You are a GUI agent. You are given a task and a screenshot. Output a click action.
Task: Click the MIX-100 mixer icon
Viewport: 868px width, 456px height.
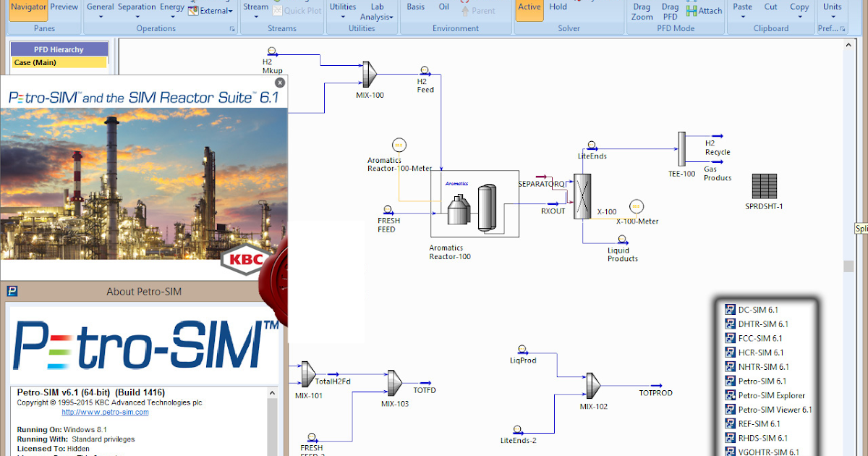tap(369, 75)
